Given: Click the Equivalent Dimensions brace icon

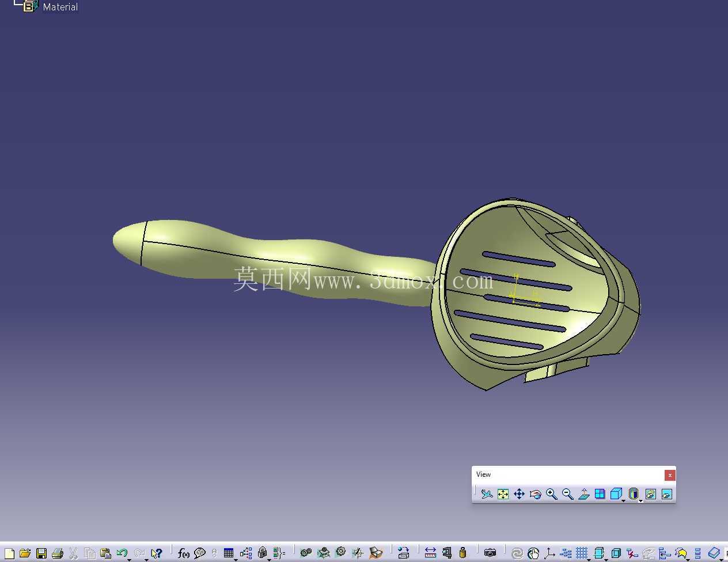Looking at the screenshot, I should [279, 553].
